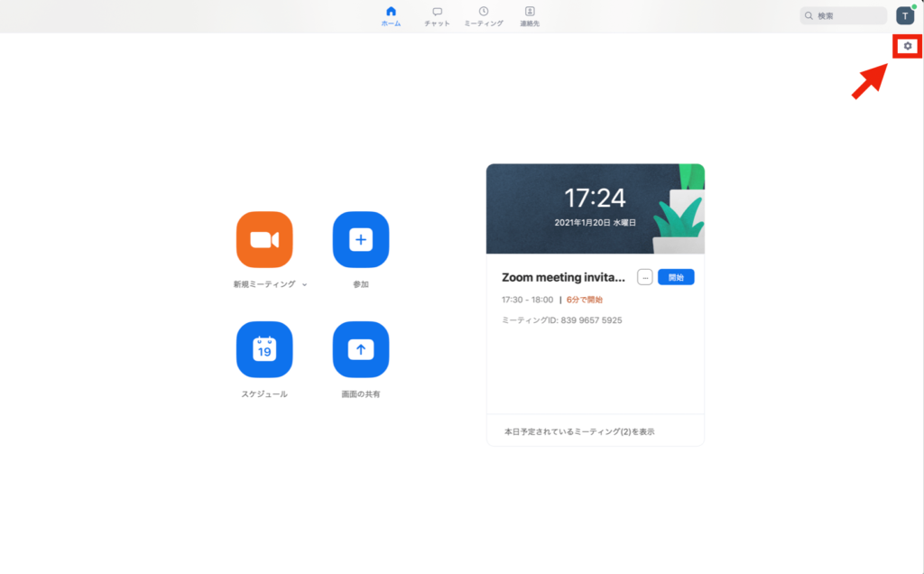Open the Contacts (連絡先) tab
This screenshot has width=924, height=574.
tap(530, 16)
